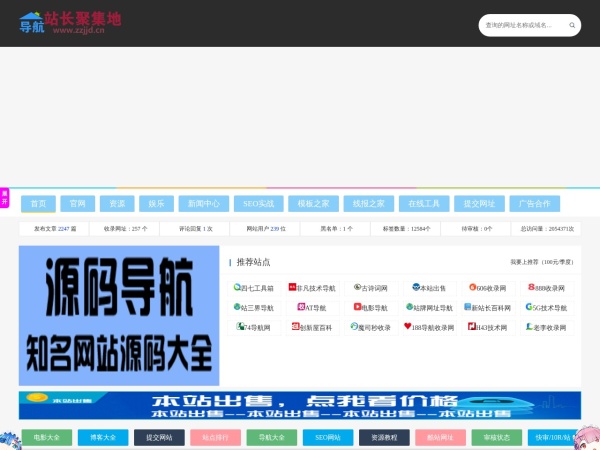
Task: Click the 创新屋百科 red icon
Action: tap(295, 326)
